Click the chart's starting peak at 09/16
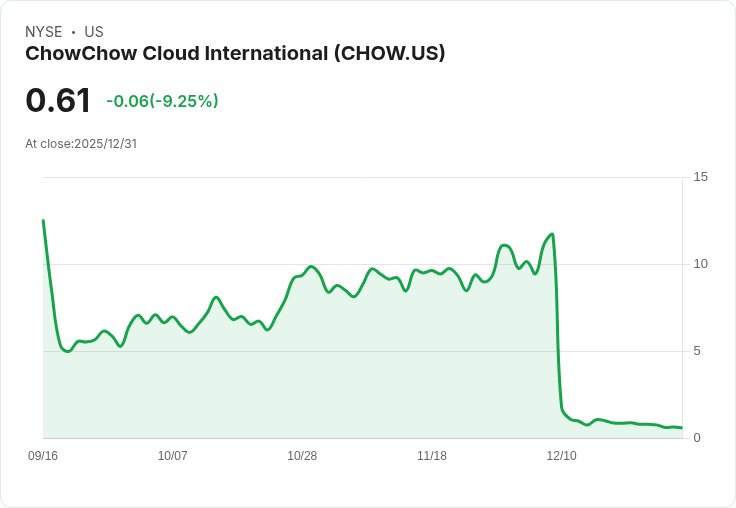 point(44,220)
